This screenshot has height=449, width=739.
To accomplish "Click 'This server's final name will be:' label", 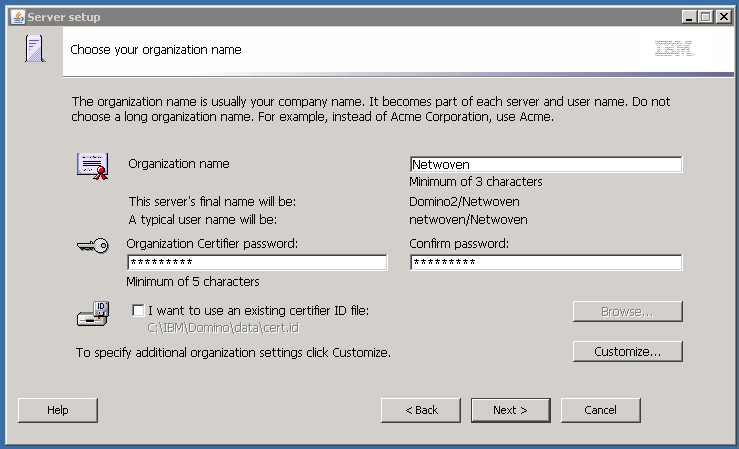I will click(x=213, y=202).
